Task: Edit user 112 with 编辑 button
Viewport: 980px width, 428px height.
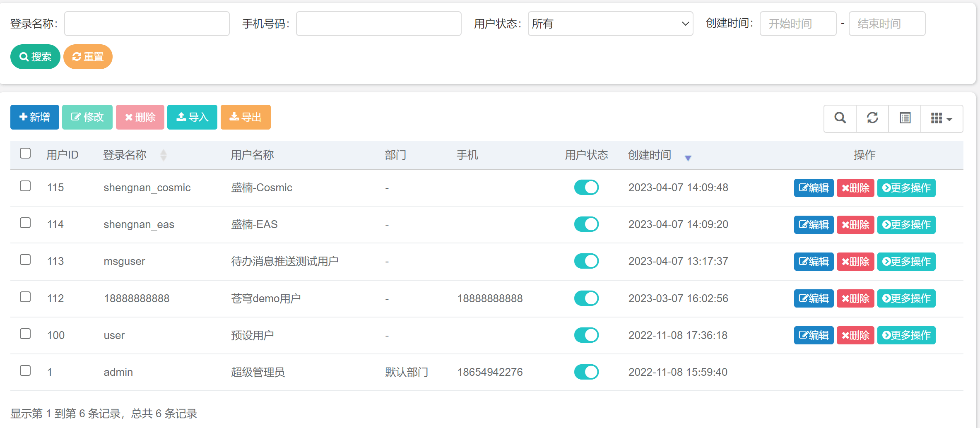Action: pyautogui.click(x=814, y=298)
